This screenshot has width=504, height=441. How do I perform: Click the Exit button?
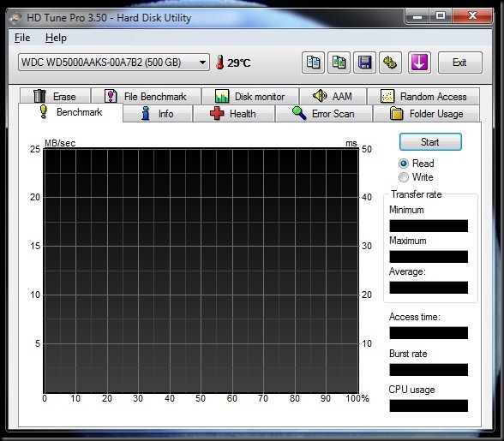[460, 63]
